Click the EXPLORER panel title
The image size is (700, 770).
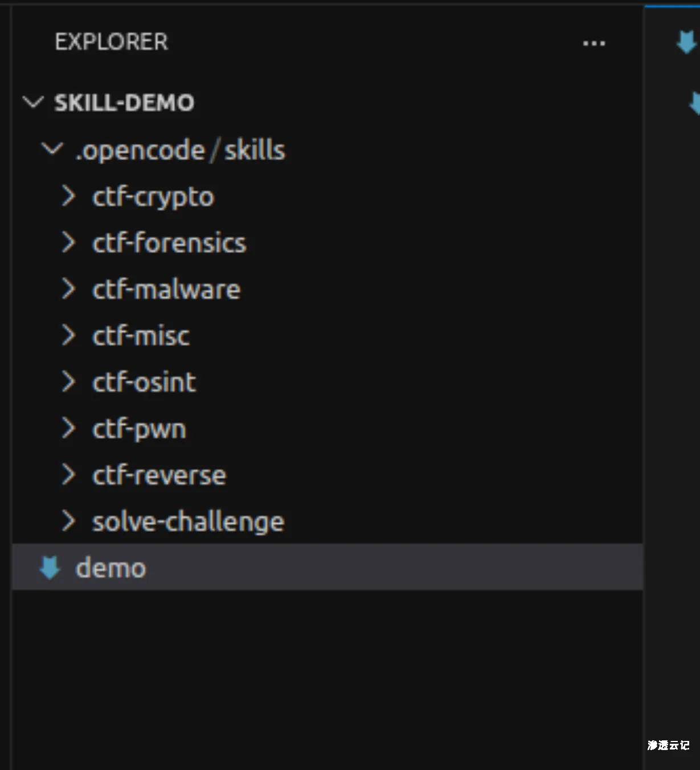pos(112,42)
